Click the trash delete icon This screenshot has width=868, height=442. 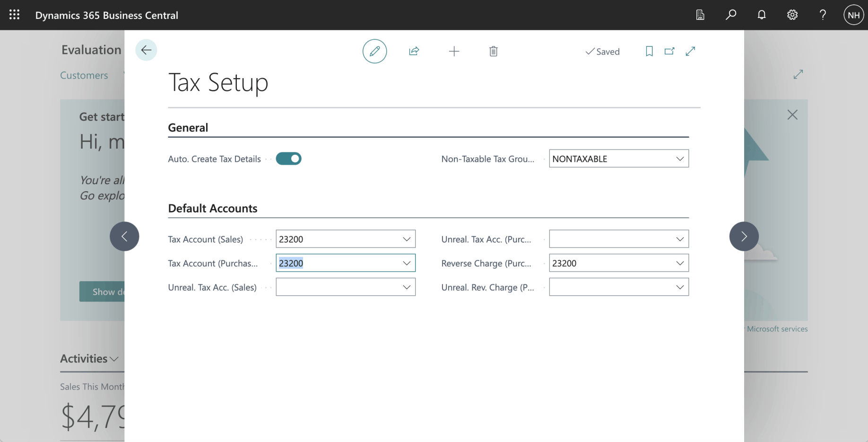(493, 51)
